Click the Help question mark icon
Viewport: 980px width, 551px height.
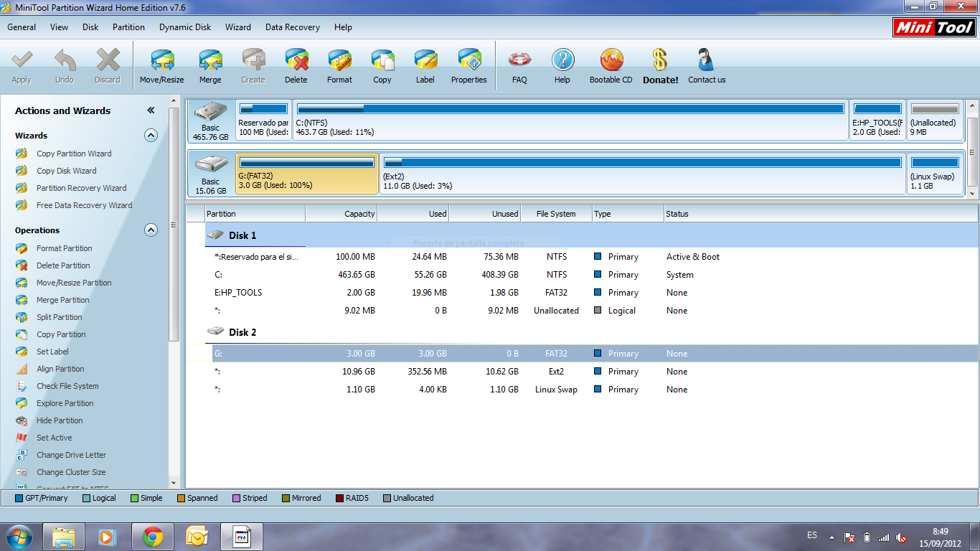click(562, 60)
